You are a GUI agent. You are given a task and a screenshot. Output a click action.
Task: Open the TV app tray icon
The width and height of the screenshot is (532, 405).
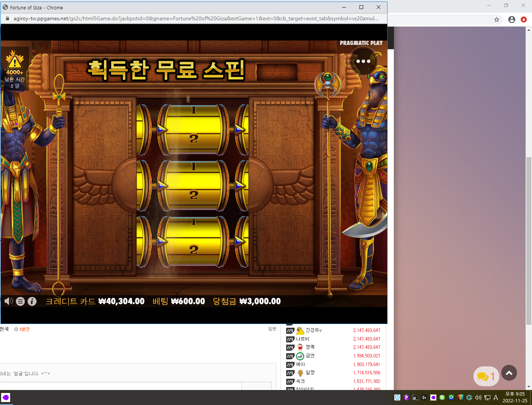[460, 397]
